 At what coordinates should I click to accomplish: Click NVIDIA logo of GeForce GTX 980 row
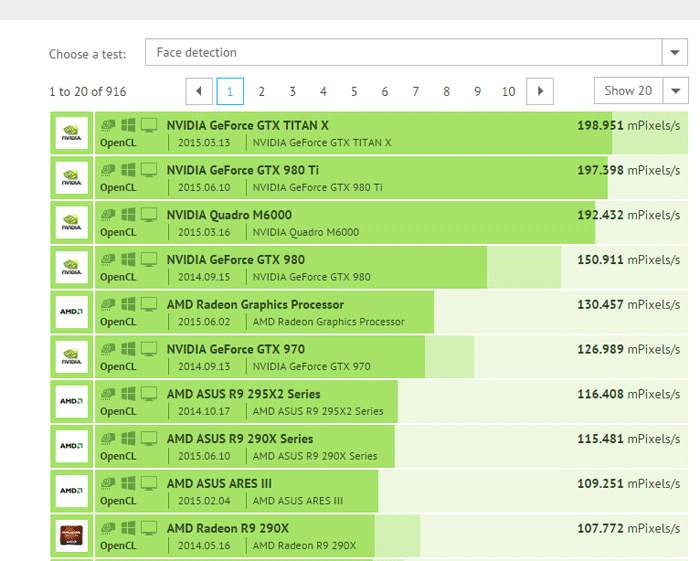pyautogui.click(x=71, y=267)
